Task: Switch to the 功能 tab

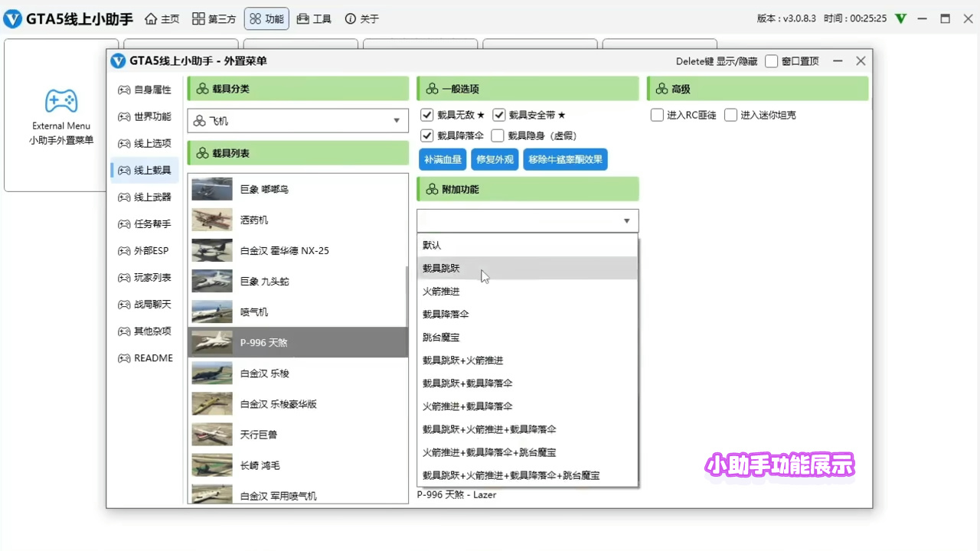Action: click(266, 18)
